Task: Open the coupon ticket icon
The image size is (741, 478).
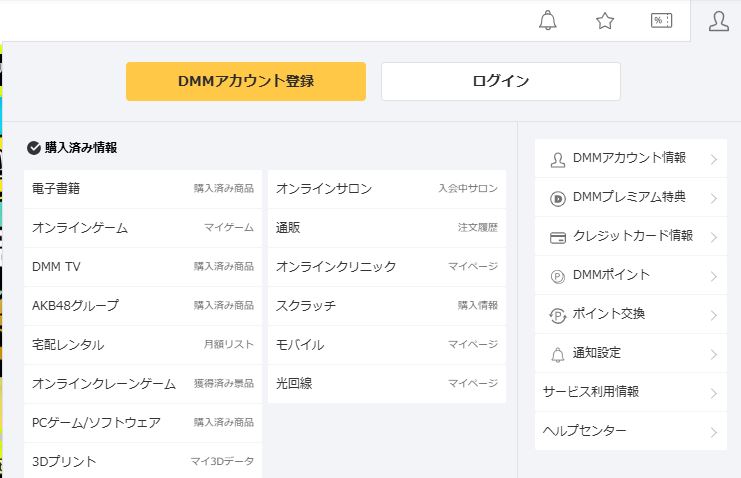Action: point(662,20)
